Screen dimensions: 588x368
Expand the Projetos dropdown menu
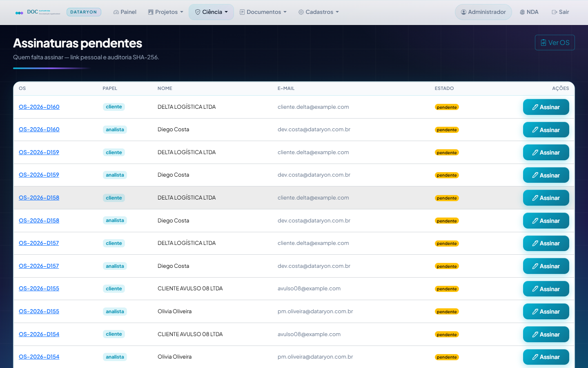point(165,12)
